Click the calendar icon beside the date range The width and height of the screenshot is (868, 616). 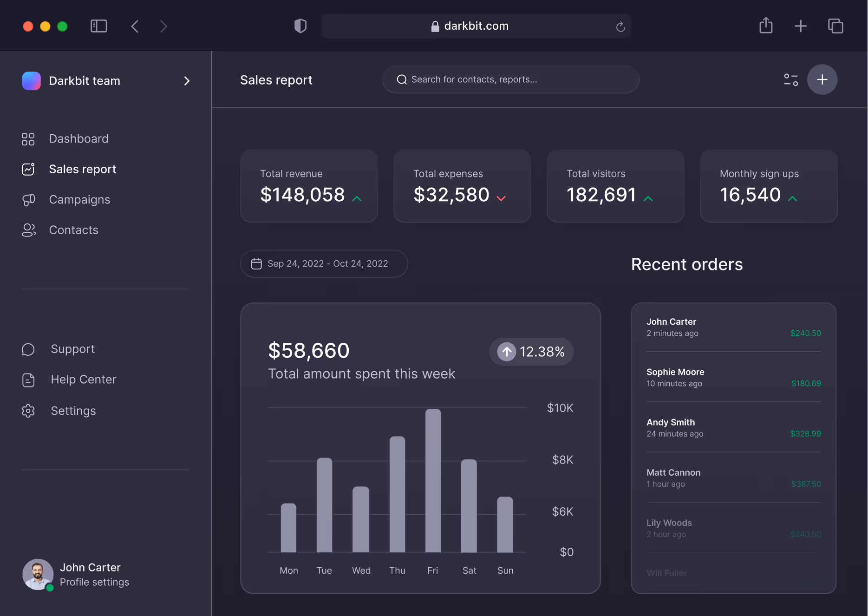tap(257, 263)
